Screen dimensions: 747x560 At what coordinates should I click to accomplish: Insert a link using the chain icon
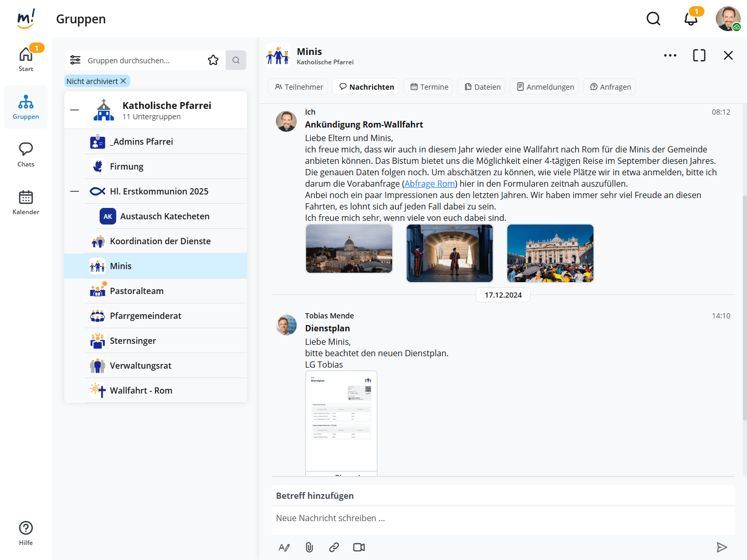point(334,547)
